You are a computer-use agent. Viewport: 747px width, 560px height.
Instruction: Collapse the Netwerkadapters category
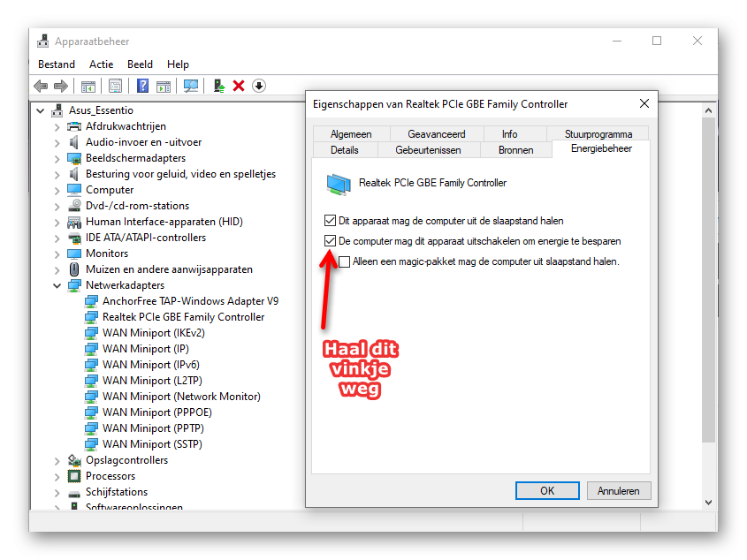57,285
